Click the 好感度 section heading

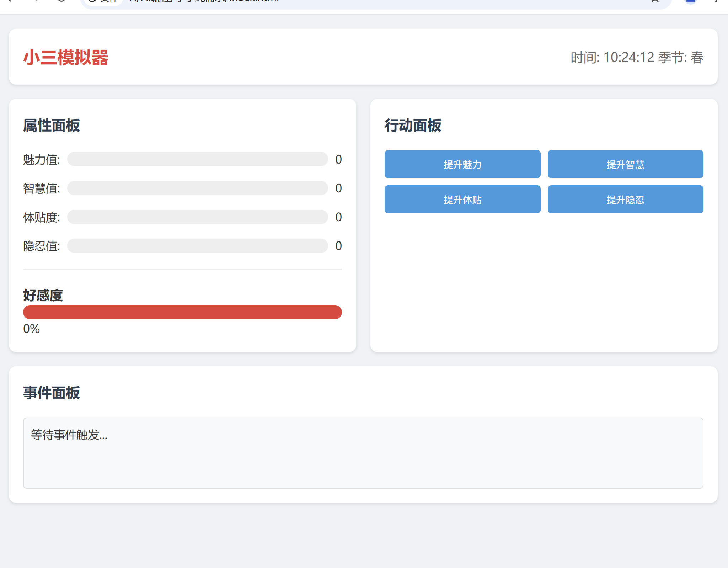click(x=43, y=296)
